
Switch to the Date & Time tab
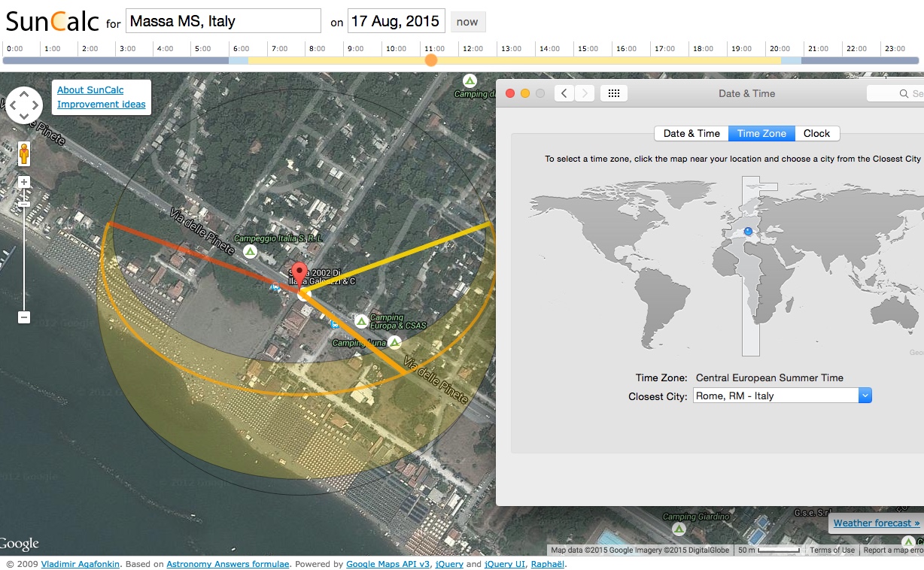(x=691, y=133)
